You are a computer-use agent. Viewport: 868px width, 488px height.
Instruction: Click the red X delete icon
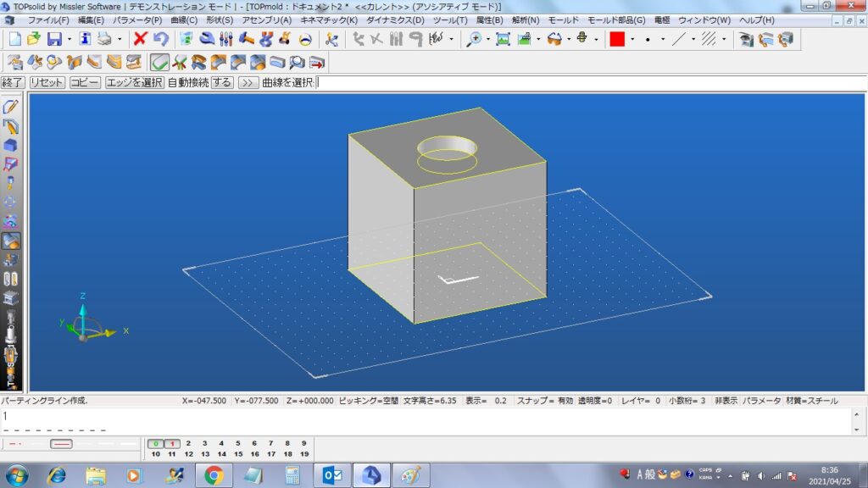[x=140, y=39]
